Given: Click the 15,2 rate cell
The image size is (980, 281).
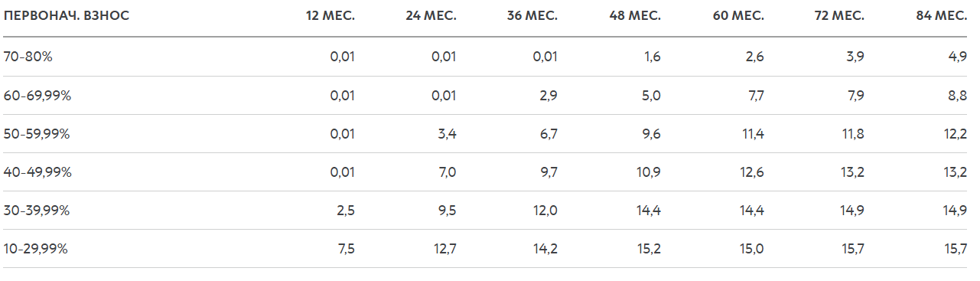Looking at the screenshot, I should [x=649, y=249].
